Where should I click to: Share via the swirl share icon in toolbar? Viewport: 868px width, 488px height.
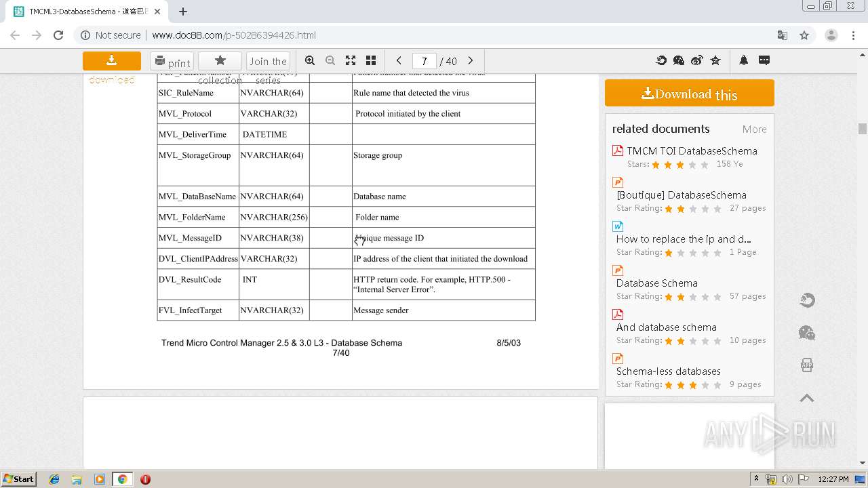coord(661,60)
